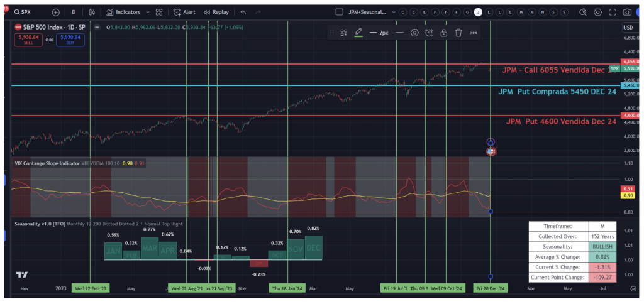This screenshot has width=644, height=304.
Task: Open the indicator templates grid icon
Action: click(159, 12)
